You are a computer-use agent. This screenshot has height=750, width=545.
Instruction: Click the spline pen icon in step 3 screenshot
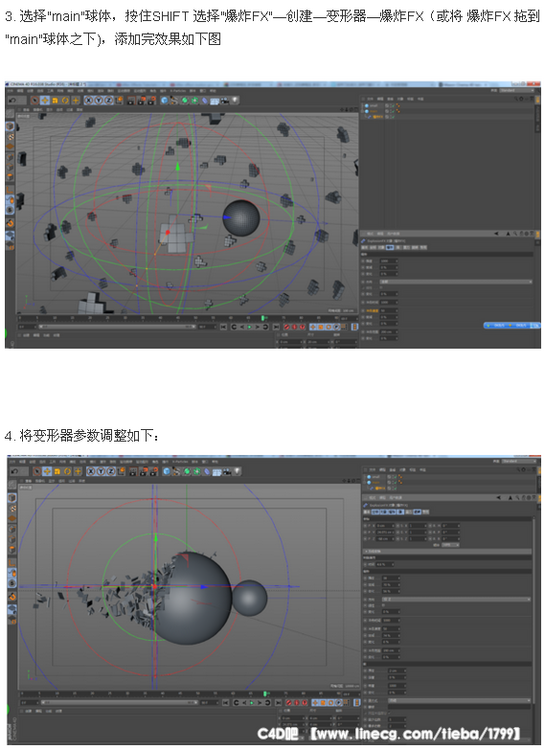(174, 100)
